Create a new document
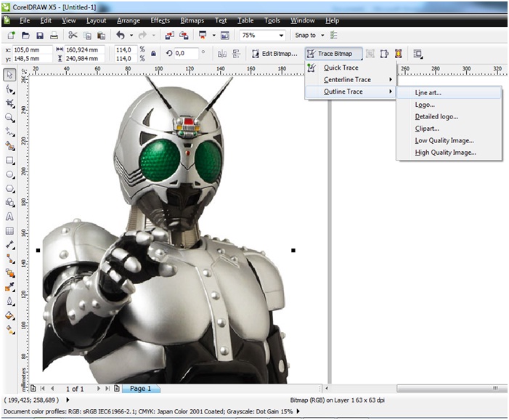Screen dimensions: 509x420 pyautogui.click(x=12, y=36)
